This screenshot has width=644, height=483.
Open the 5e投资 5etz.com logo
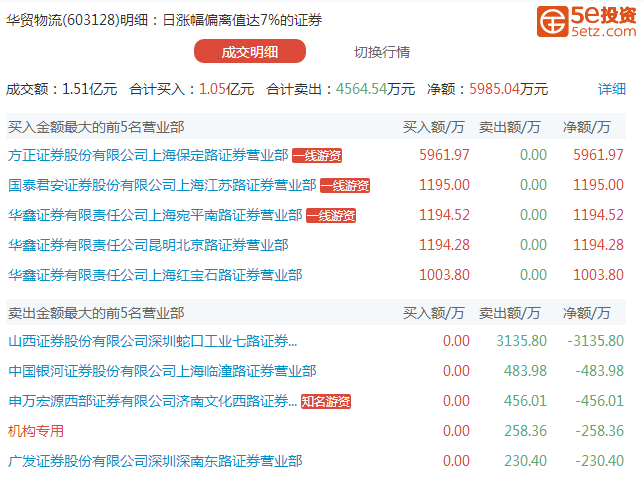click(587, 21)
